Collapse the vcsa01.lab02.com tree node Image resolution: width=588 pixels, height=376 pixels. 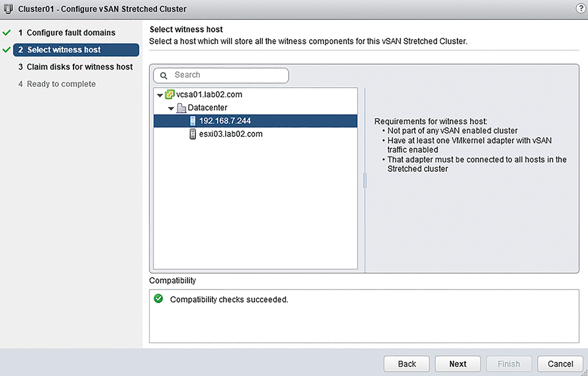pyautogui.click(x=160, y=95)
